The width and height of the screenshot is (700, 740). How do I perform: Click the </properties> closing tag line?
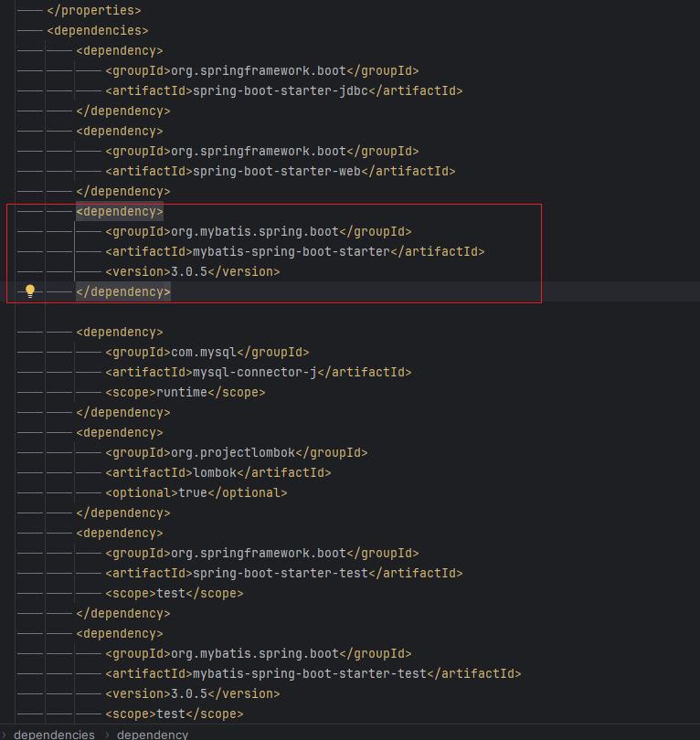[94, 10]
